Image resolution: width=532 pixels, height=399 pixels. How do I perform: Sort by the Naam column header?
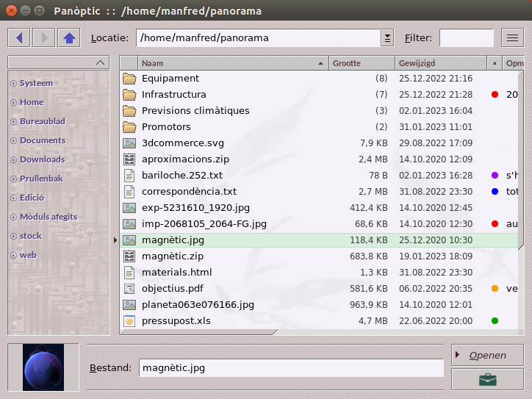(233, 63)
